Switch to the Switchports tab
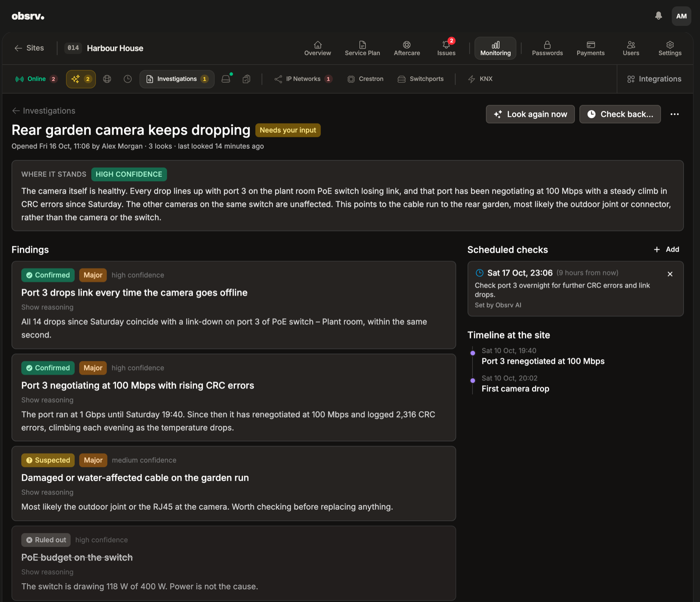This screenshot has width=700, height=602. [x=420, y=79]
